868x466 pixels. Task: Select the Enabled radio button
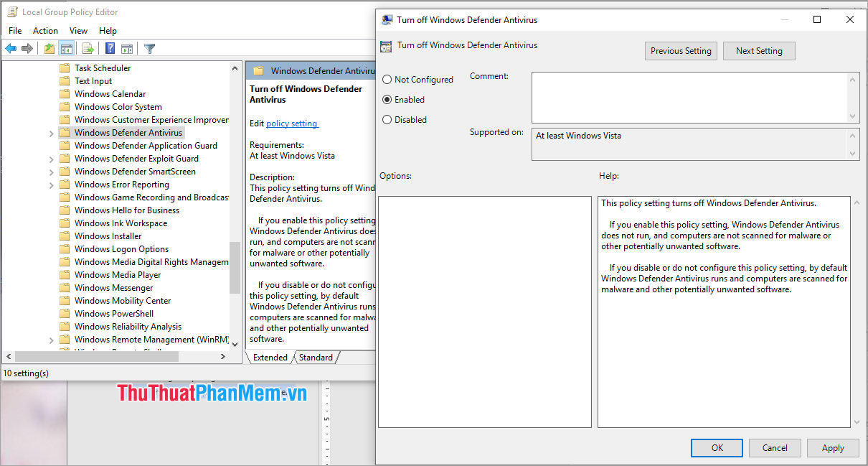pos(387,99)
